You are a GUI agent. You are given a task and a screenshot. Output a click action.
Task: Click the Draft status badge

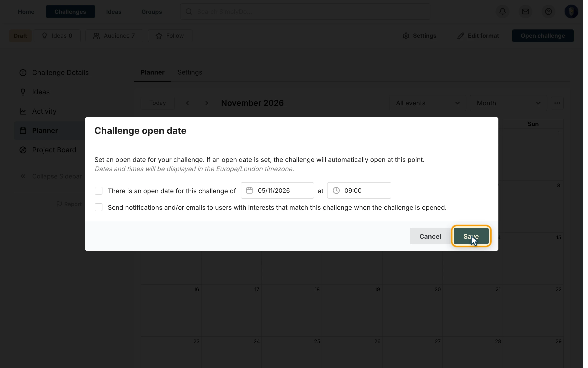(20, 36)
